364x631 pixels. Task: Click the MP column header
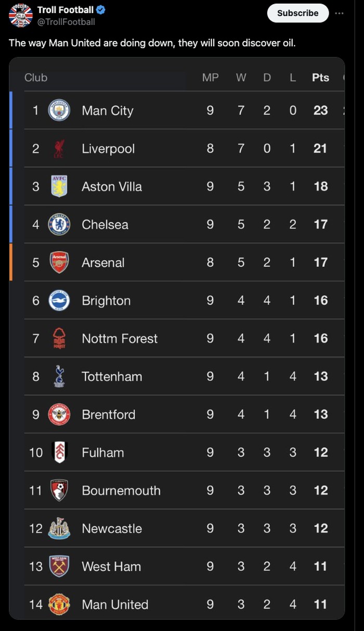(210, 78)
